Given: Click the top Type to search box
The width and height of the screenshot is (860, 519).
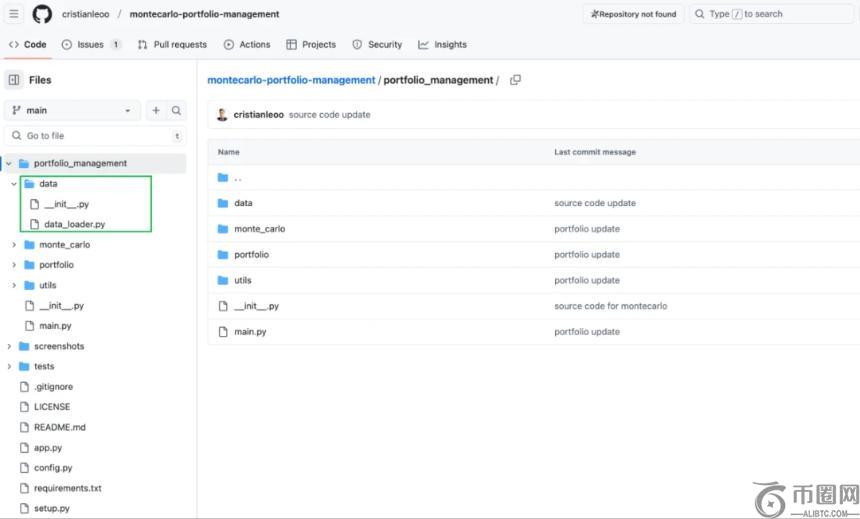Looking at the screenshot, I should pos(772,14).
